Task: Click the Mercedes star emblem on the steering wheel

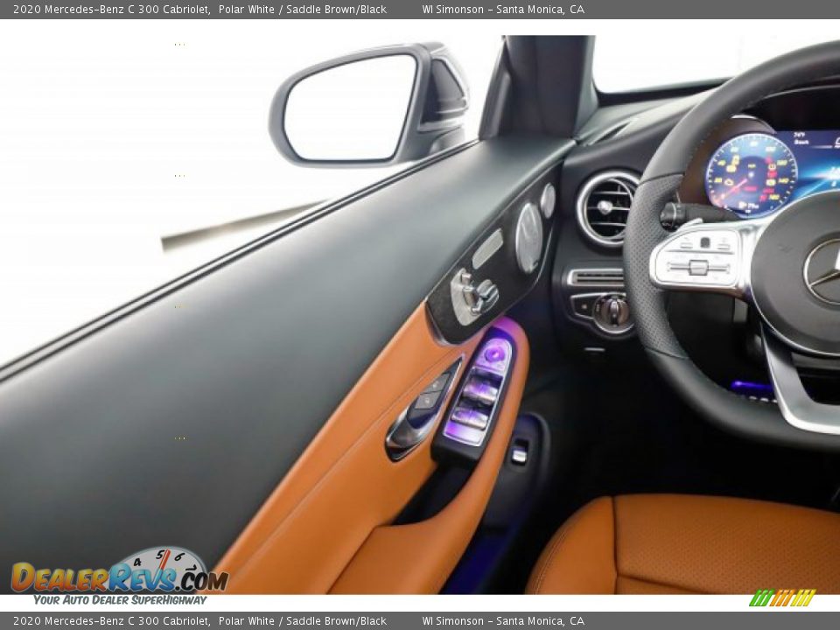Action: click(822, 271)
